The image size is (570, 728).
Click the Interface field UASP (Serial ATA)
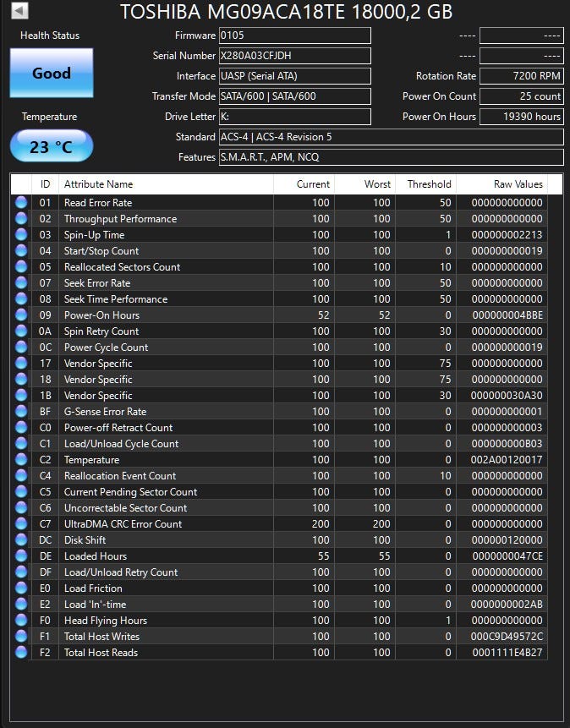pyautogui.click(x=295, y=76)
